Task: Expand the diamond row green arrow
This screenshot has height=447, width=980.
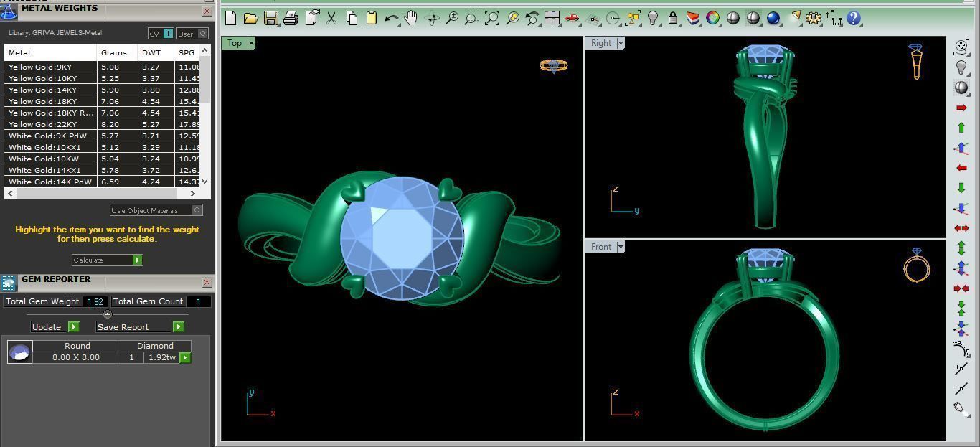Action: (x=185, y=357)
